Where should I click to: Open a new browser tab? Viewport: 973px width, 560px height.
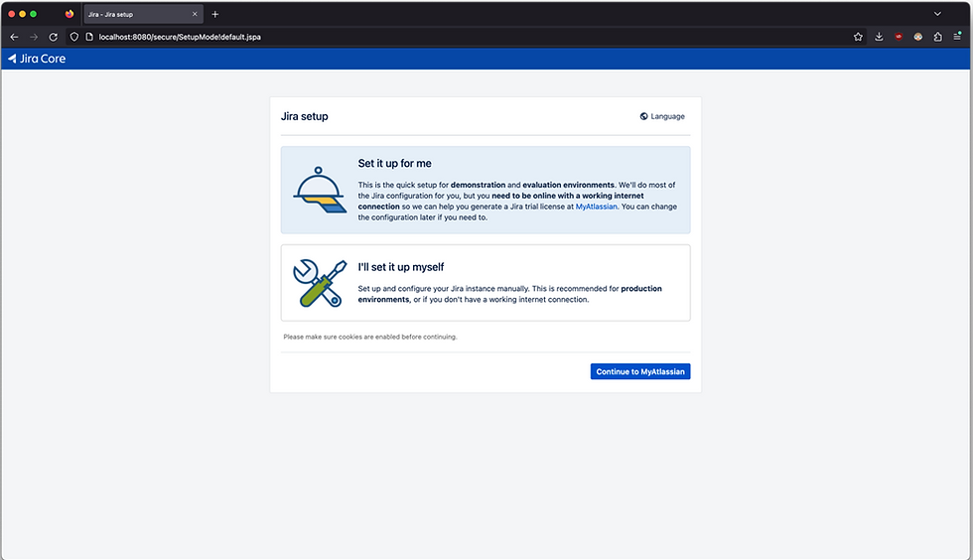(x=215, y=14)
